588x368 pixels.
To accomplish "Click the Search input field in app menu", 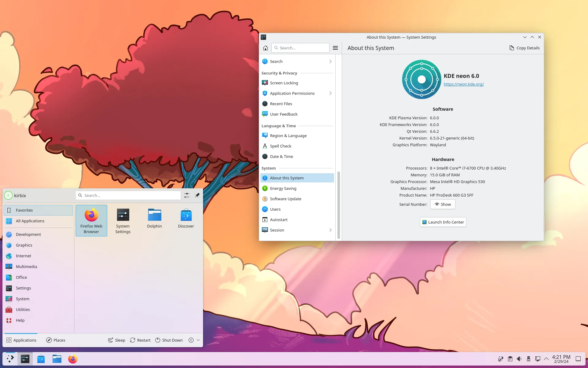I will pyautogui.click(x=128, y=195).
